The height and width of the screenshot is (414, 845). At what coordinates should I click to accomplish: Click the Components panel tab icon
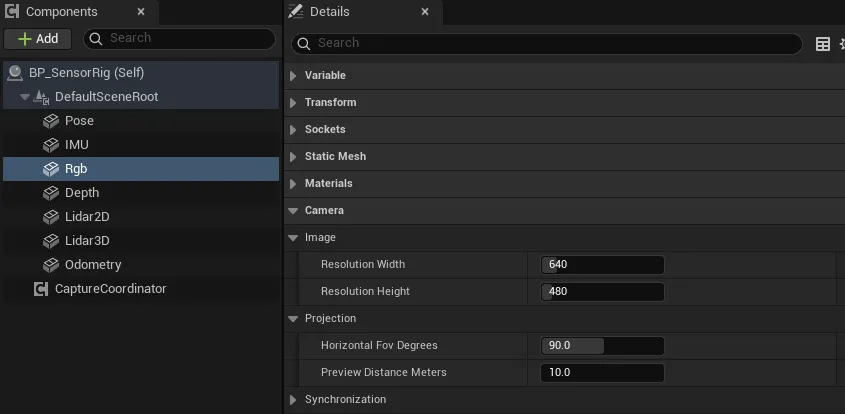point(11,11)
